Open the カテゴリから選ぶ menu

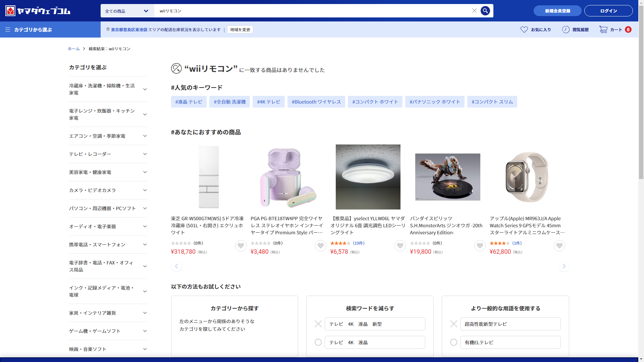tap(29, 29)
